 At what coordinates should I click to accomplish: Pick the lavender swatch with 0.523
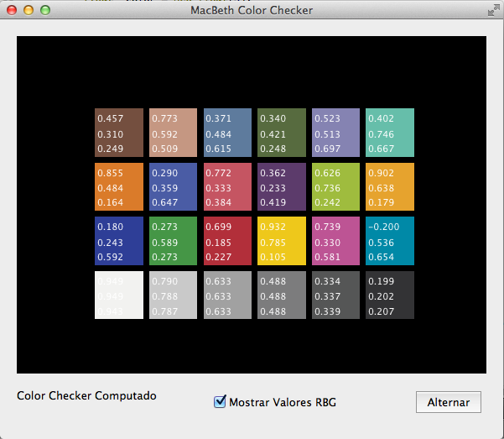(x=335, y=133)
